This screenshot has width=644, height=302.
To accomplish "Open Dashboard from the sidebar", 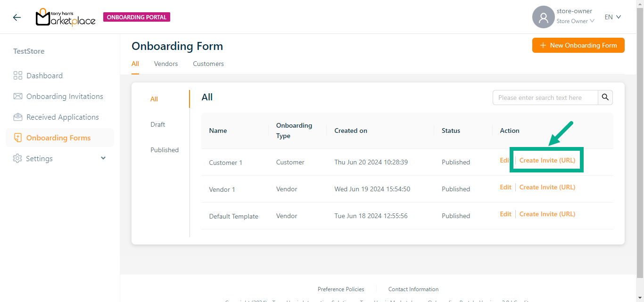I will [x=44, y=75].
